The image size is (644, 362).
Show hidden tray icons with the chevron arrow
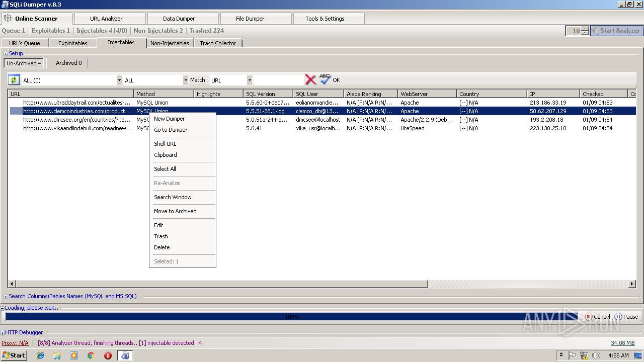561,355
